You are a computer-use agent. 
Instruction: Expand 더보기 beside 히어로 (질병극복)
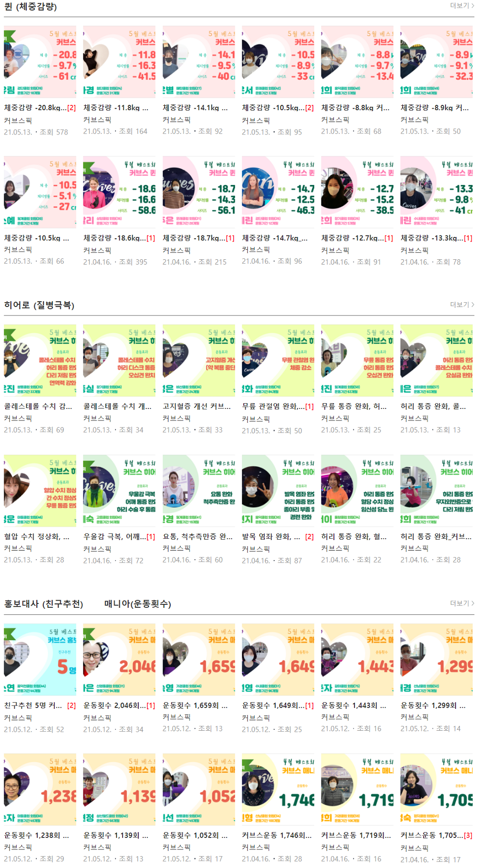pyautogui.click(x=462, y=305)
